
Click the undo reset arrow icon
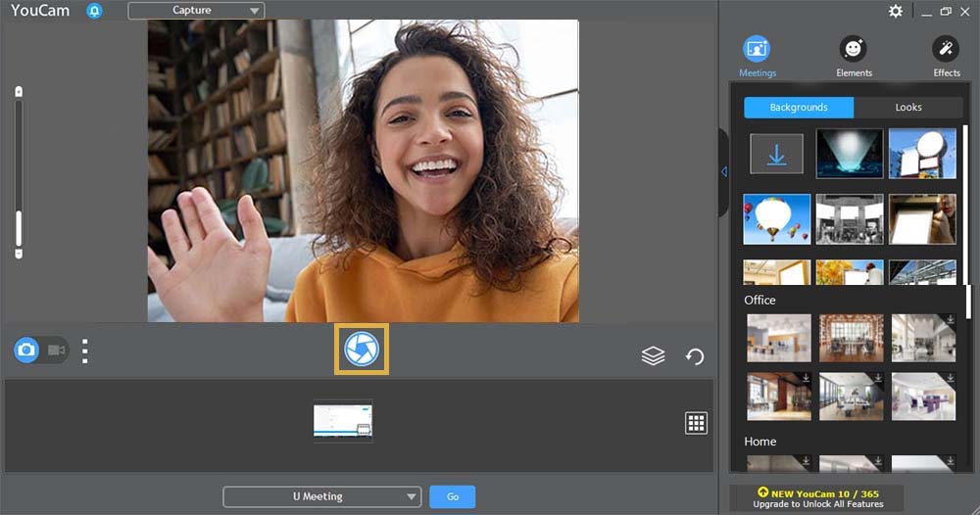pos(695,356)
